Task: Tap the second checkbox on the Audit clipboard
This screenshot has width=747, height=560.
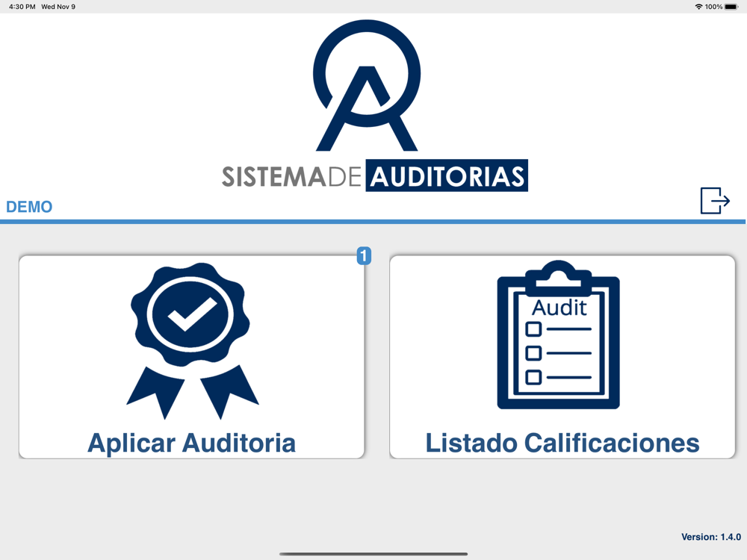Action: (x=533, y=353)
